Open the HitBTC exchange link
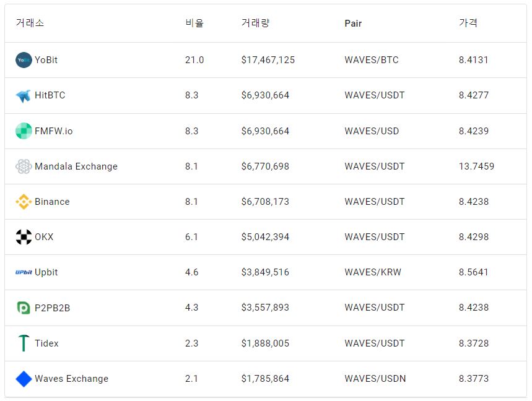Viewport: 532px width, 401px height. pos(50,95)
